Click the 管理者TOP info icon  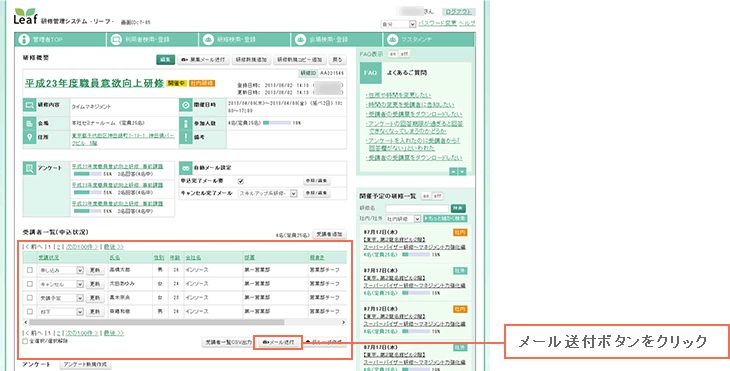coord(24,40)
